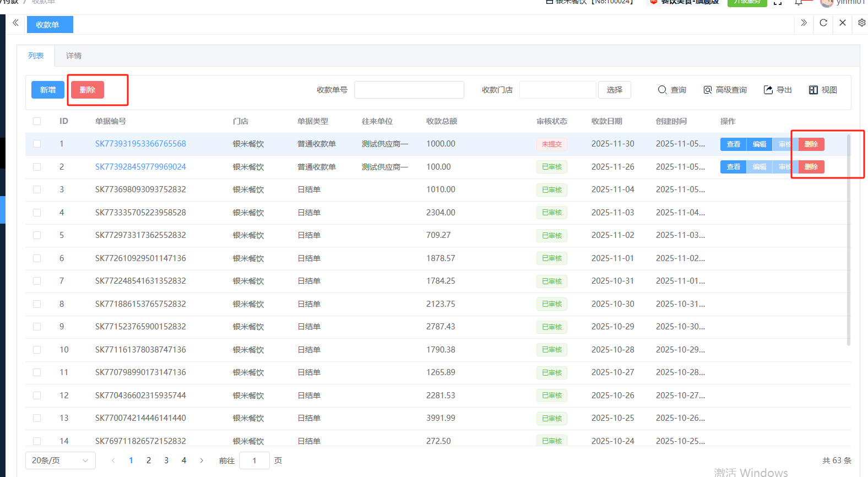Select the 收款单 page tab
Viewport: 868px width, 477px height.
(x=48, y=25)
